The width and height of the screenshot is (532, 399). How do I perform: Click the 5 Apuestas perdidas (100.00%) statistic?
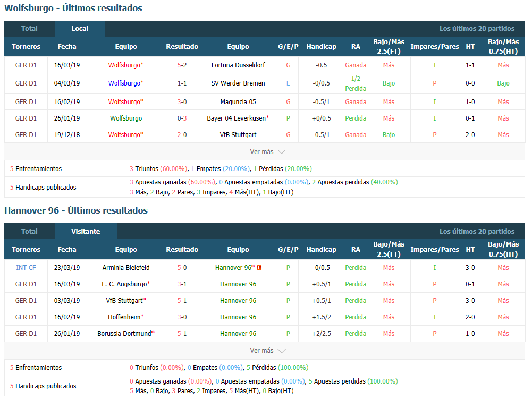(353, 381)
